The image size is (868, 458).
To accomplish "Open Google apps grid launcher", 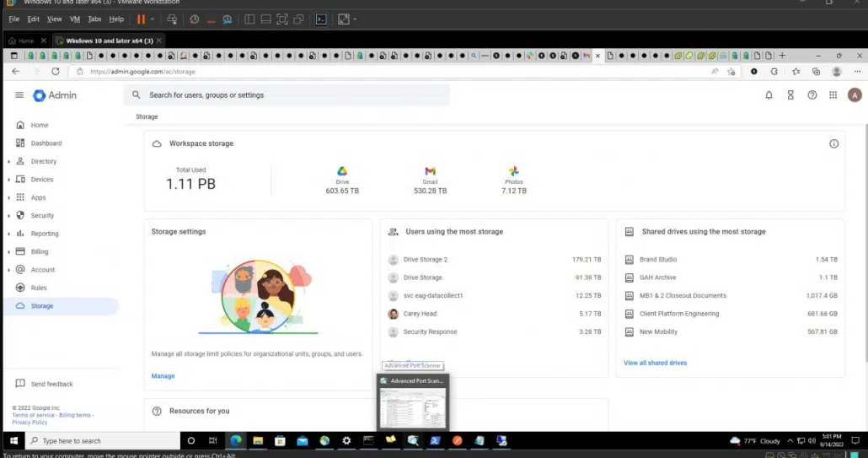I will pyautogui.click(x=833, y=95).
